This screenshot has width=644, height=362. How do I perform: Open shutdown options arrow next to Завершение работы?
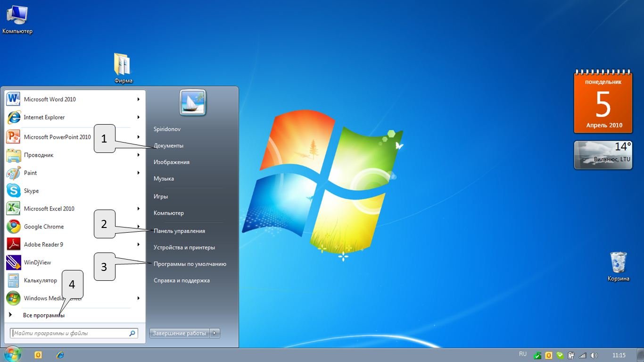(215, 333)
